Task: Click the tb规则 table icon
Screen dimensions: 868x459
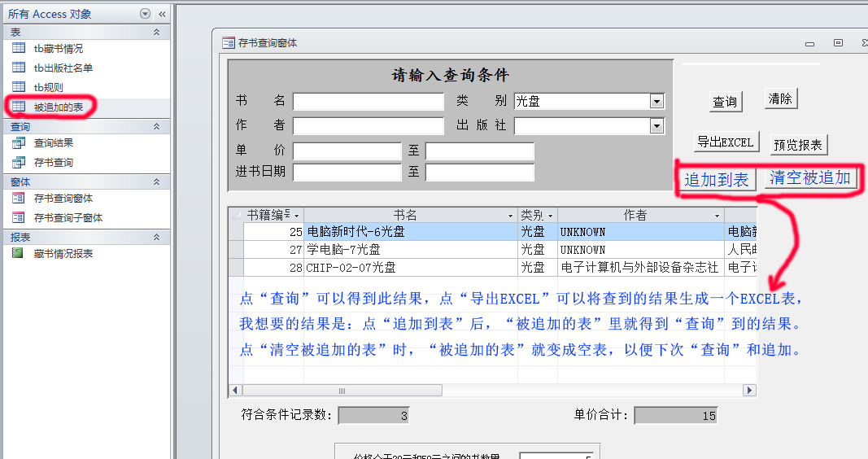Action: (19, 87)
